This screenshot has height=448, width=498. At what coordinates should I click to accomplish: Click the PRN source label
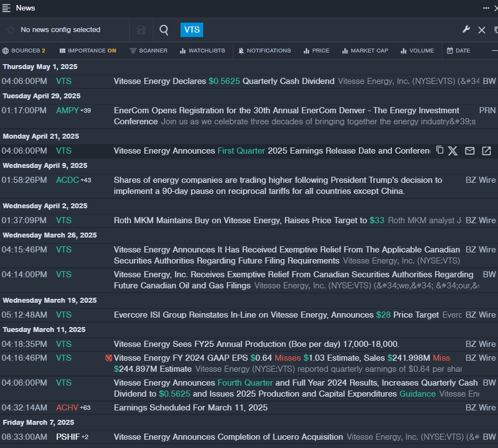pyautogui.click(x=487, y=110)
